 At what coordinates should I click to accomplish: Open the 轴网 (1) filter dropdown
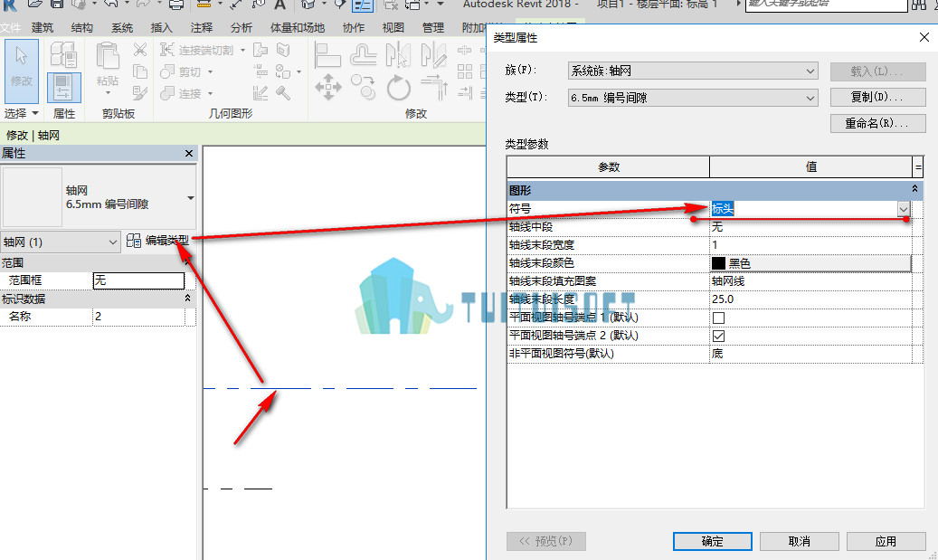tap(61, 242)
